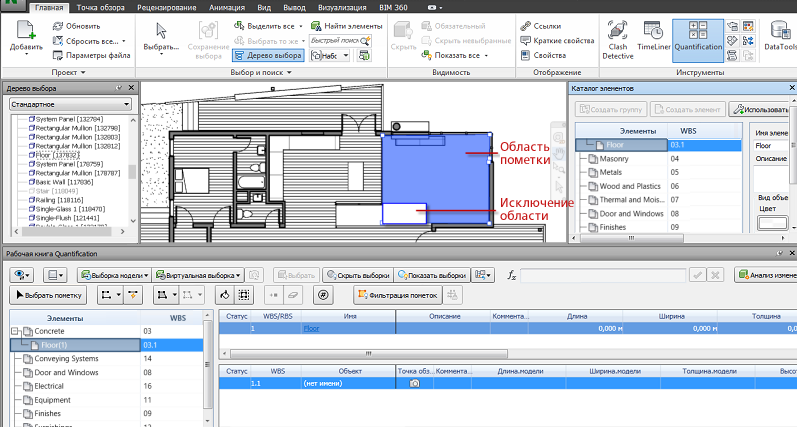Click the Floor link in the items table
This screenshot has height=427, width=797.
tap(312, 328)
